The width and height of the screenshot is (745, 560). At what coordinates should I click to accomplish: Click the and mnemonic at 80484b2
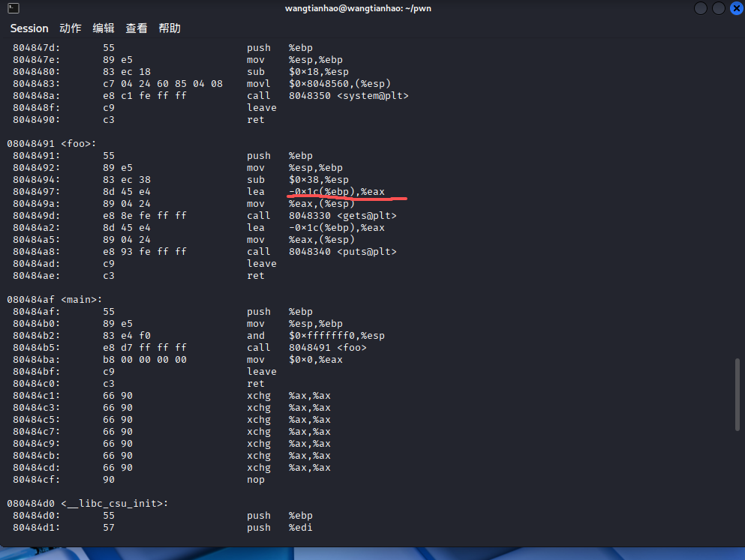[256, 336]
